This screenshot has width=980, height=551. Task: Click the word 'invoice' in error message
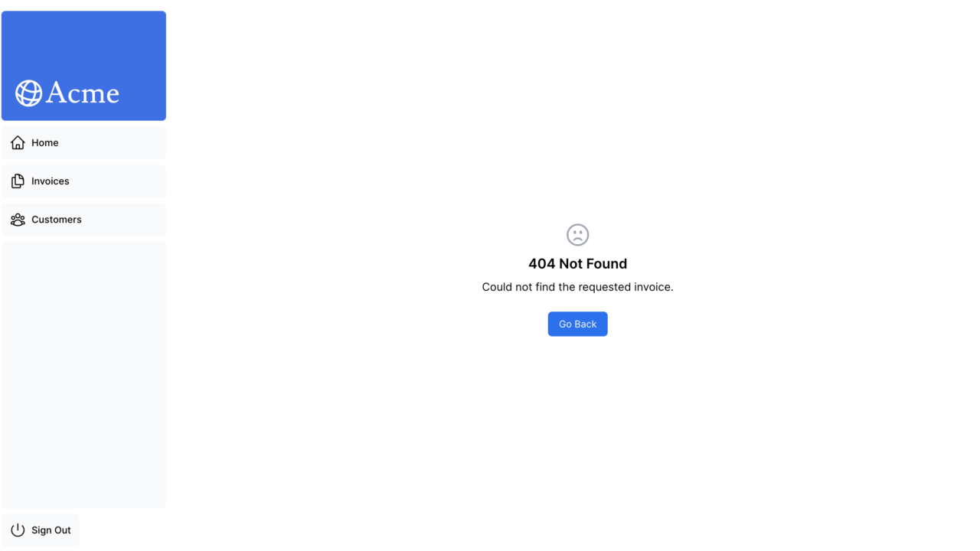(654, 287)
